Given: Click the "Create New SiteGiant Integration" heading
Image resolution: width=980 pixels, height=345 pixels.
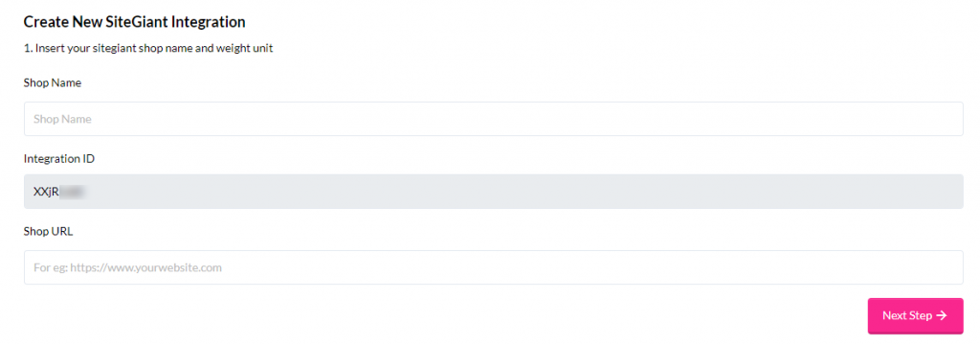Looking at the screenshot, I should pyautogui.click(x=134, y=22).
